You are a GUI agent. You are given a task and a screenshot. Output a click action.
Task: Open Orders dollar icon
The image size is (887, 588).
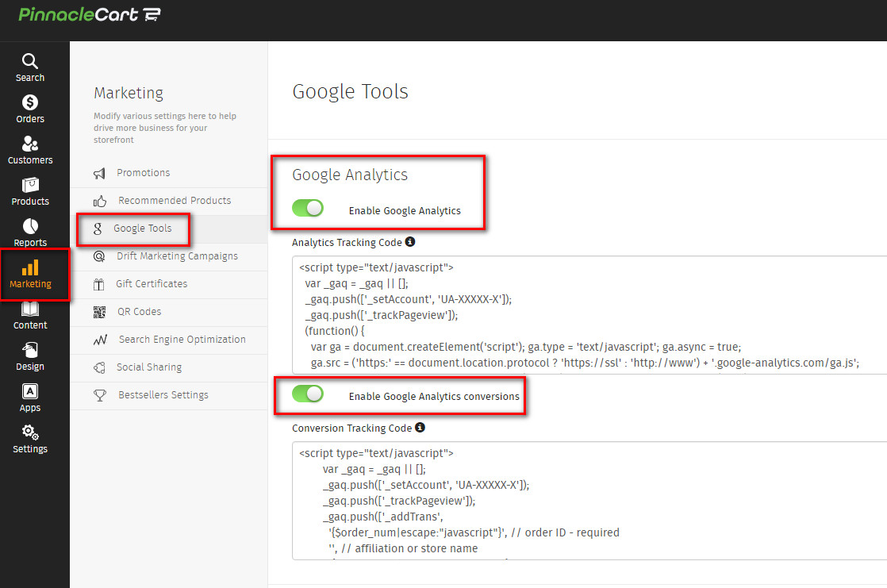click(30, 102)
